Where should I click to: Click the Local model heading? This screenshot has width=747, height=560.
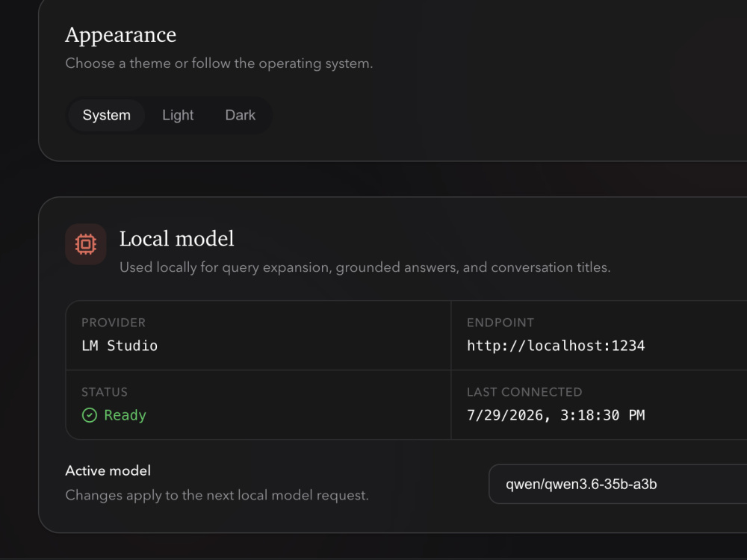tap(177, 239)
